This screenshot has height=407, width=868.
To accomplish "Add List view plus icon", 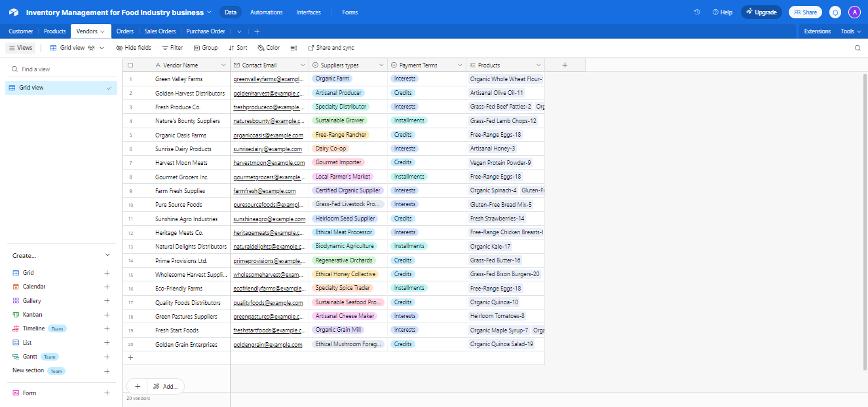I will click(107, 343).
